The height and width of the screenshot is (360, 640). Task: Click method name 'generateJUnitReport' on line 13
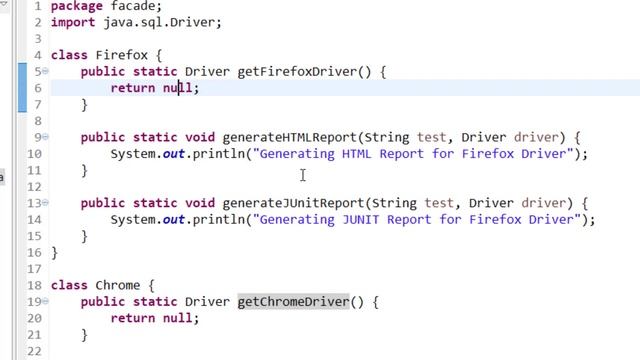(293, 203)
